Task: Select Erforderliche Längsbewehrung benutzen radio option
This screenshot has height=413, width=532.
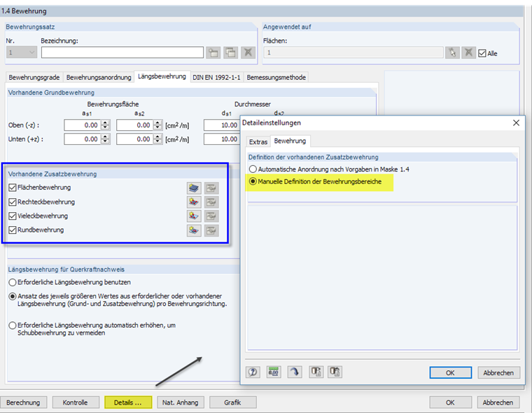Action: [13, 282]
